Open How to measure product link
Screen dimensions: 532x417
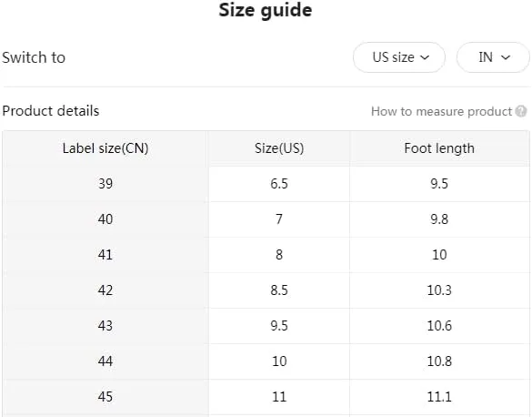coord(441,111)
